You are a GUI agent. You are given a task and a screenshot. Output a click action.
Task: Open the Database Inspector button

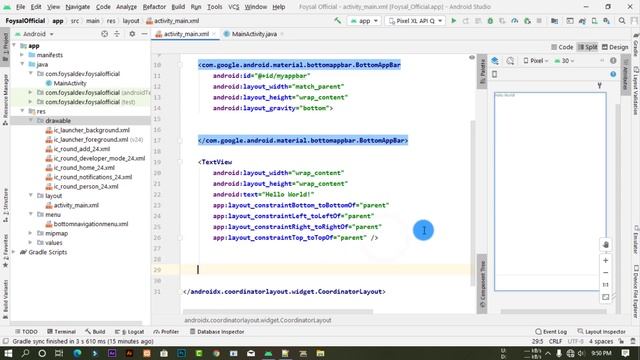click(217, 331)
